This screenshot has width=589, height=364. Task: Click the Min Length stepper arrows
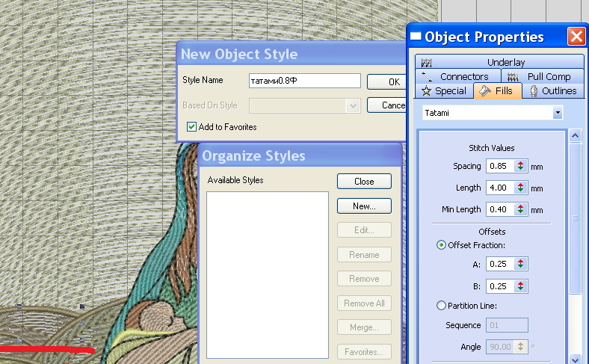(x=520, y=210)
